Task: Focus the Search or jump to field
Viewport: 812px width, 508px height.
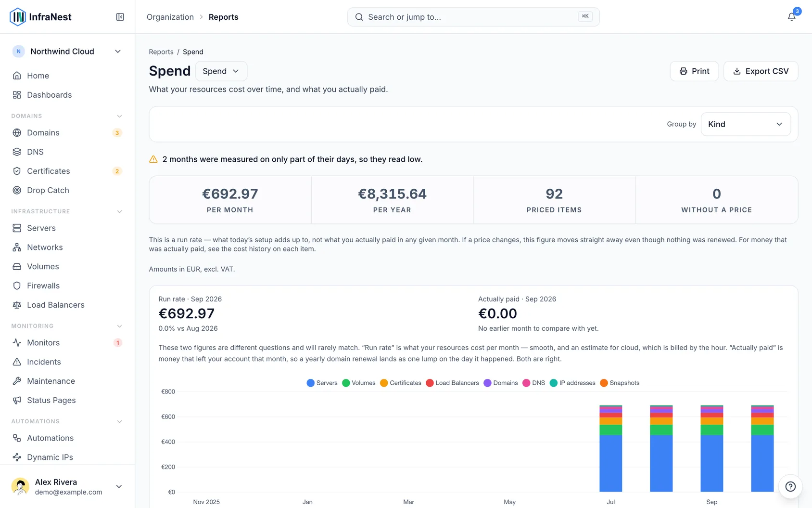Action: click(473, 17)
